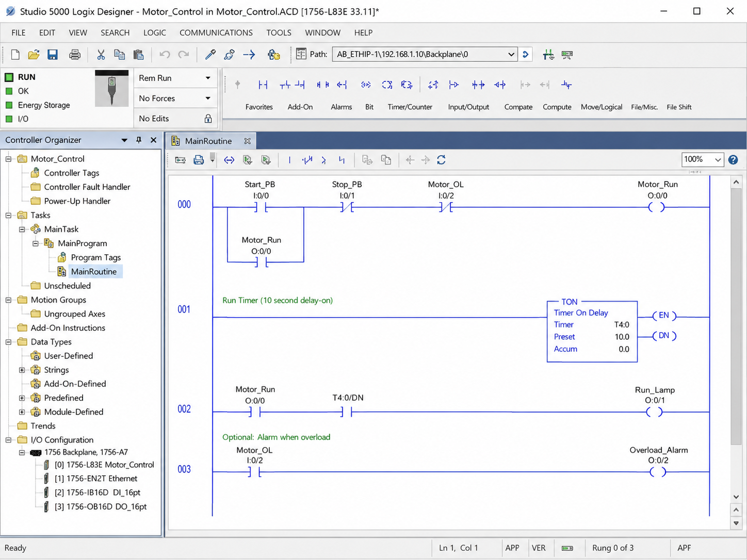The width and height of the screenshot is (747, 560).
Task: Open help with the blue question mark
Action: [x=733, y=160]
